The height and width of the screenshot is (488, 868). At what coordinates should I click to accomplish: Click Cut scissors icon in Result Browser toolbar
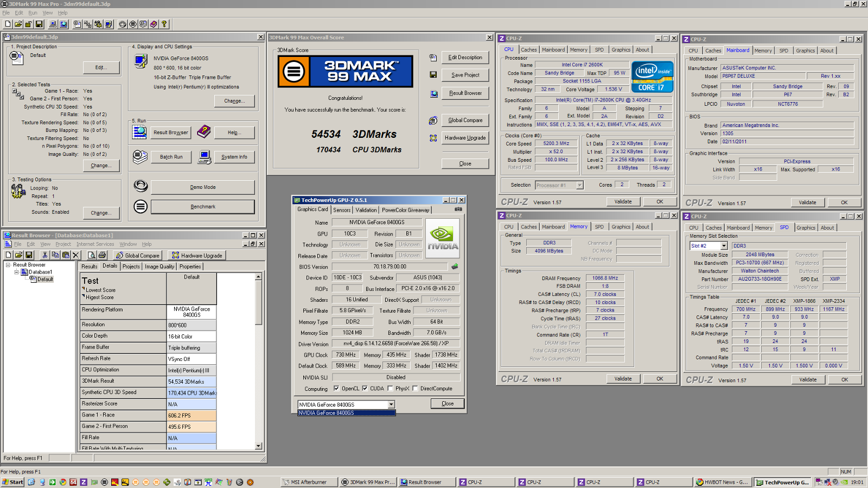coord(44,255)
